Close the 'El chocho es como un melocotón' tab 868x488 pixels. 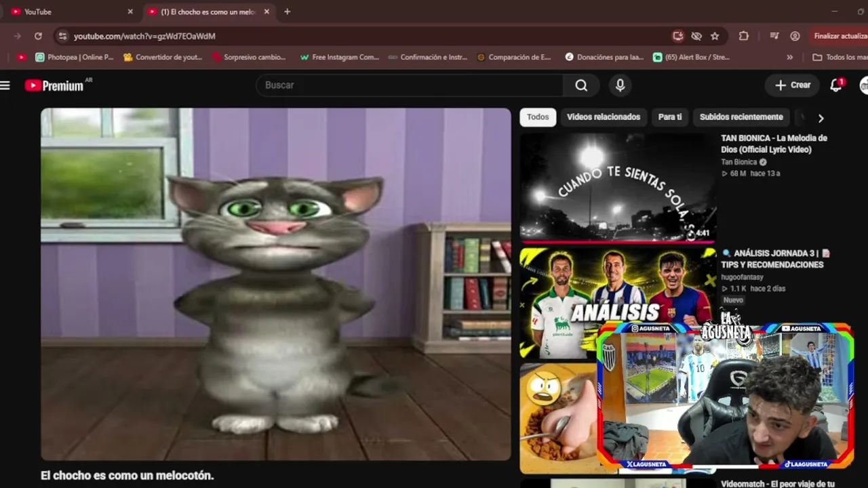coord(267,12)
